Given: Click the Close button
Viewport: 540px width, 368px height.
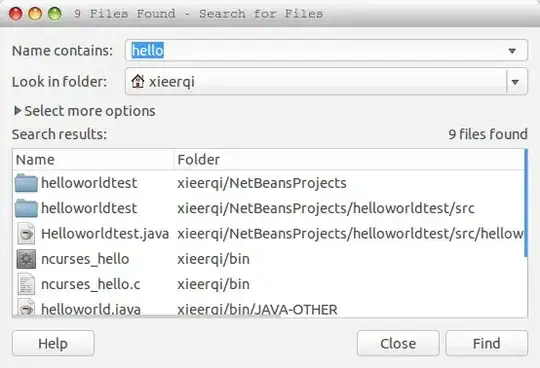Looking at the screenshot, I should click(398, 343).
